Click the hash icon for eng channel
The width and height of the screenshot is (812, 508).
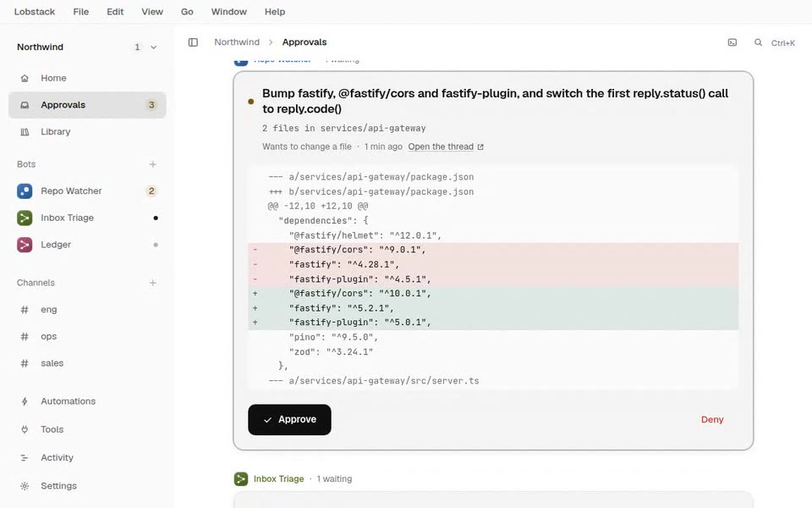pyautogui.click(x=25, y=310)
